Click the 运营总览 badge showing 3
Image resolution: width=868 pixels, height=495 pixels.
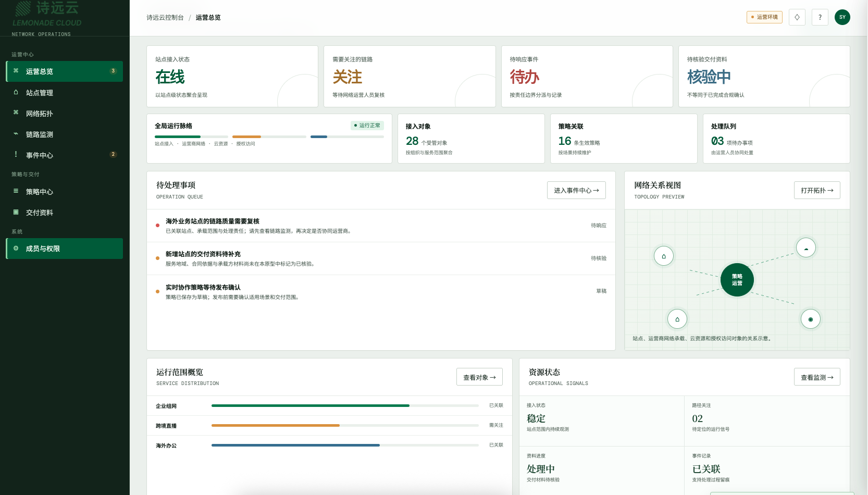pyautogui.click(x=113, y=71)
